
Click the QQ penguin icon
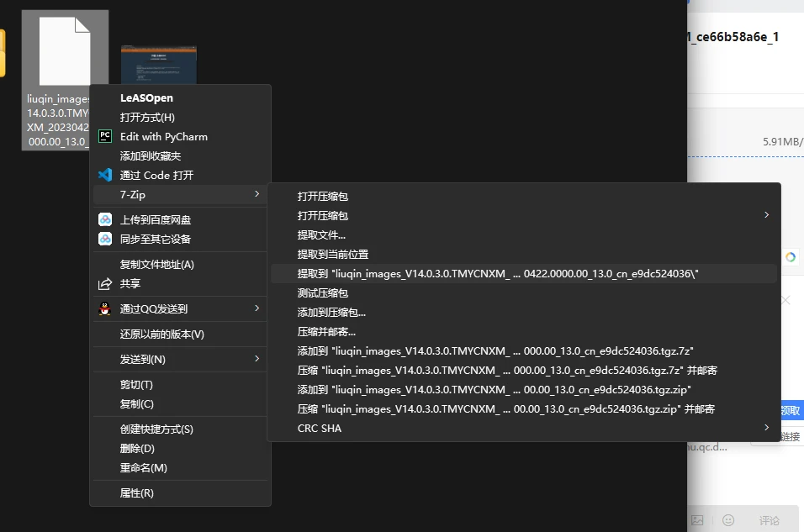click(104, 308)
